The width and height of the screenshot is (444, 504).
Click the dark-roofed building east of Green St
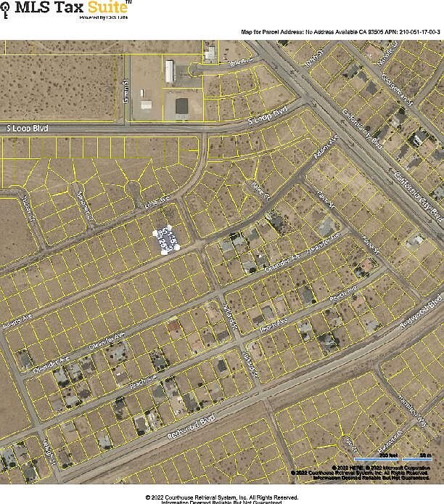[181, 106]
